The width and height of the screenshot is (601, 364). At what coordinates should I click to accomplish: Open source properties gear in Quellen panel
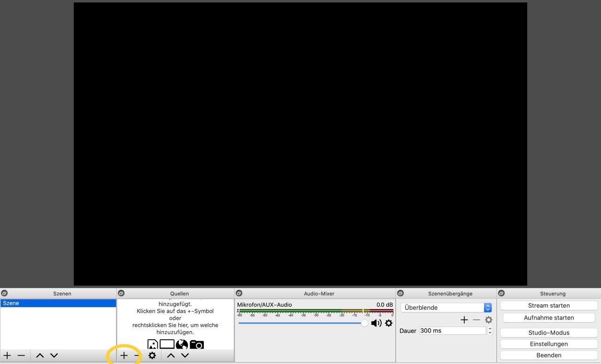point(152,356)
